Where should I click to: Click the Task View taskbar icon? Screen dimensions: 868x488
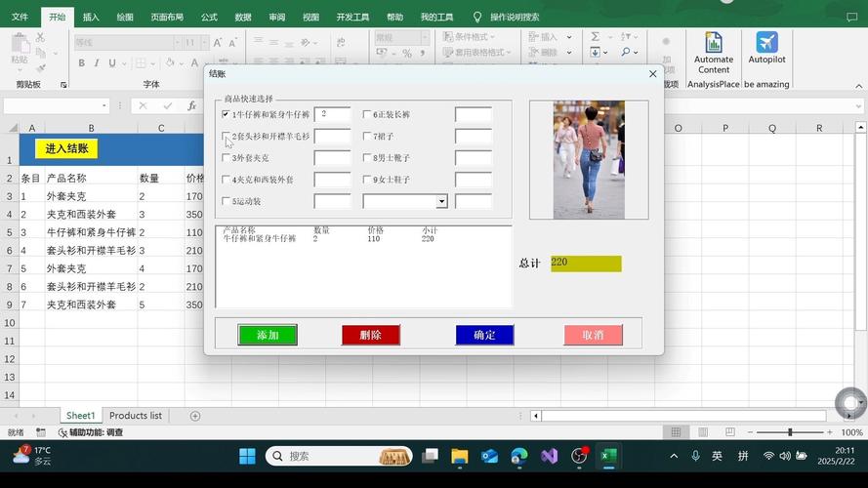pyautogui.click(x=430, y=456)
